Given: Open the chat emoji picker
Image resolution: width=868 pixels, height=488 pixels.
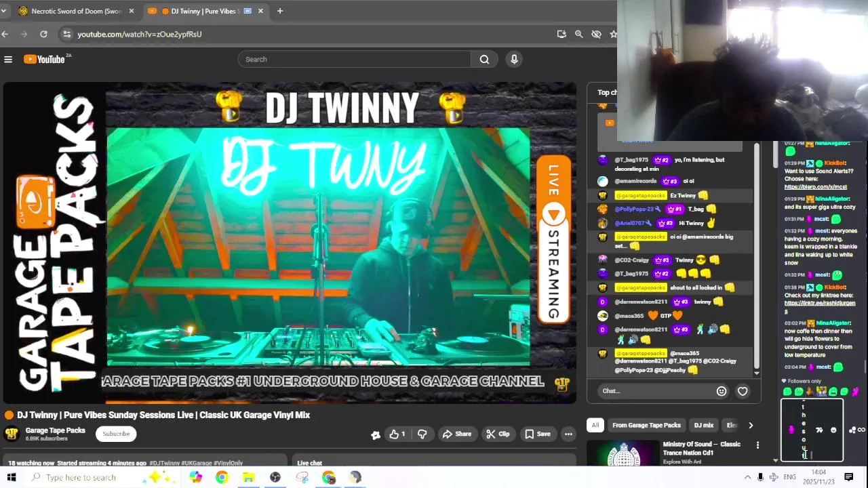Looking at the screenshot, I should (722, 391).
